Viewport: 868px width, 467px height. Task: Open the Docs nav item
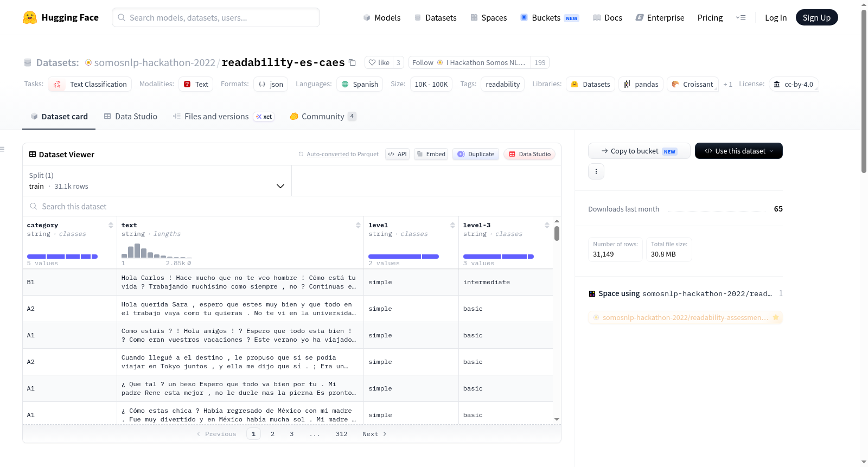click(x=608, y=17)
